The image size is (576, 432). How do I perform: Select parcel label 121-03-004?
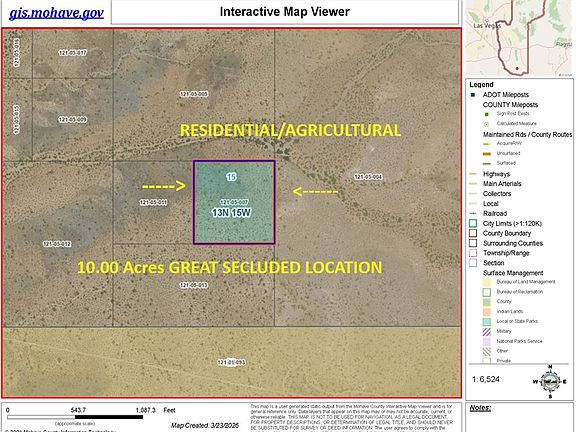click(368, 177)
